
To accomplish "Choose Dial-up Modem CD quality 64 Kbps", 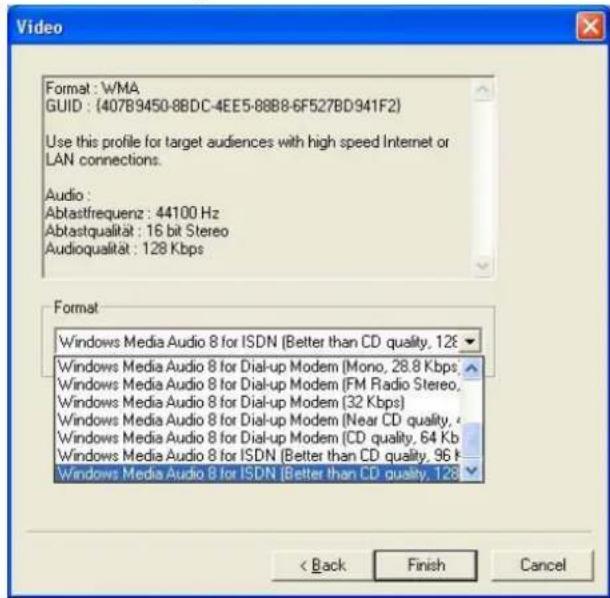I will [x=258, y=438].
